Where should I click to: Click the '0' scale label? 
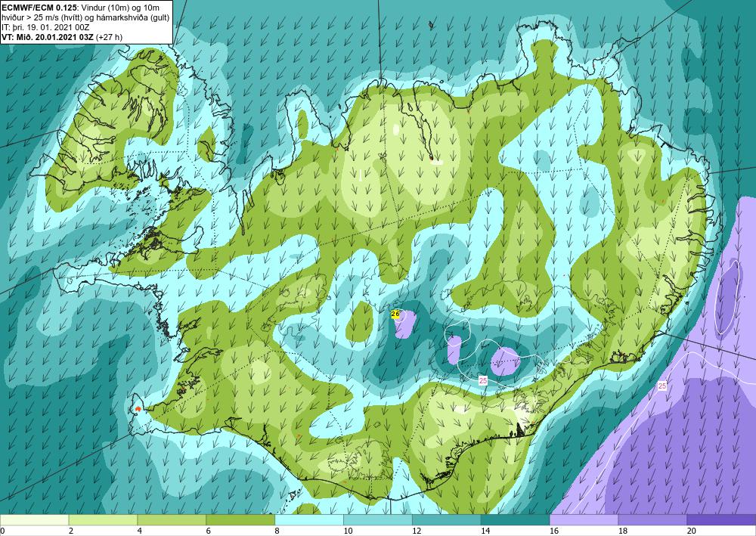pos(2,531)
